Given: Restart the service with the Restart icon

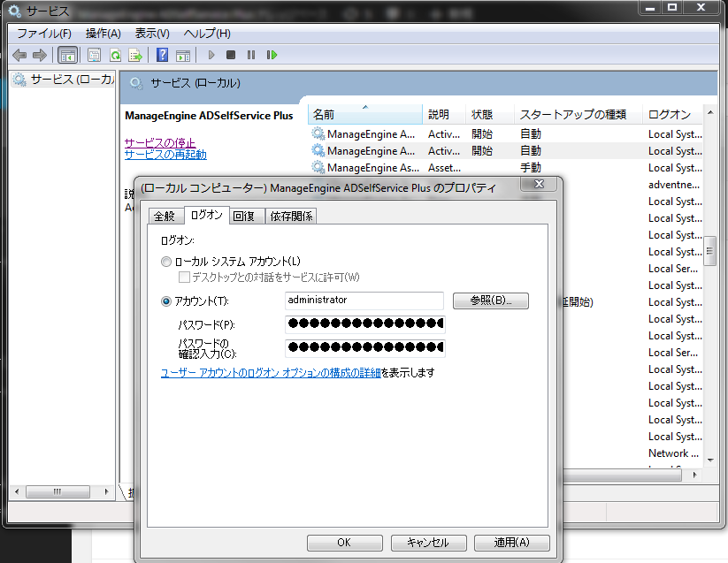Looking at the screenshot, I should [272, 55].
